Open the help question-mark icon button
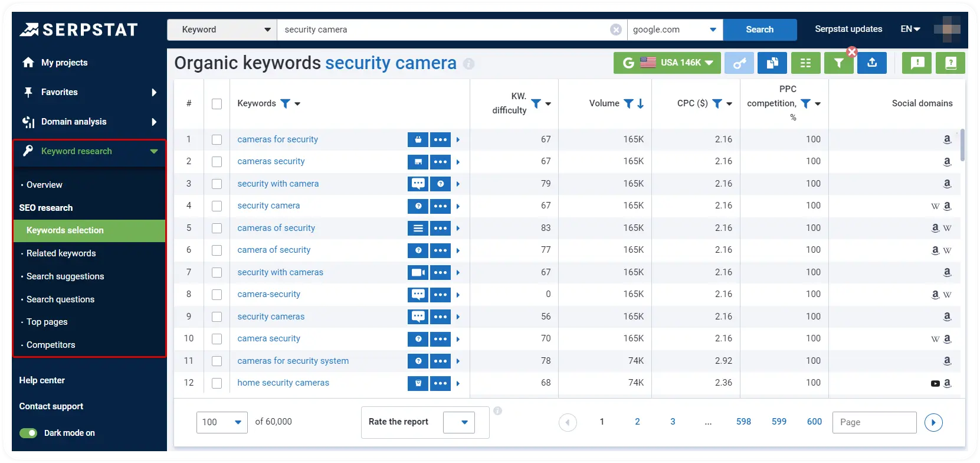This screenshot has width=980, height=463. pos(950,63)
